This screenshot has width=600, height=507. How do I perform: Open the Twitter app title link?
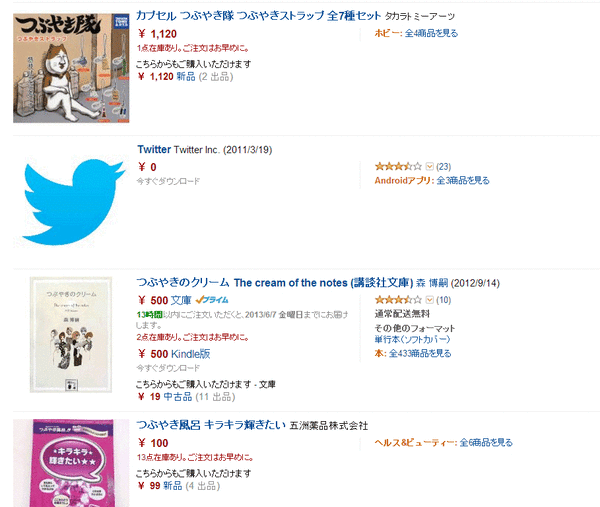click(154, 149)
